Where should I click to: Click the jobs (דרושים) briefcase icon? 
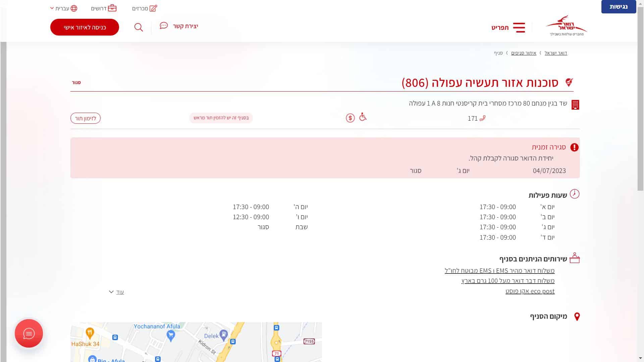pos(112,8)
